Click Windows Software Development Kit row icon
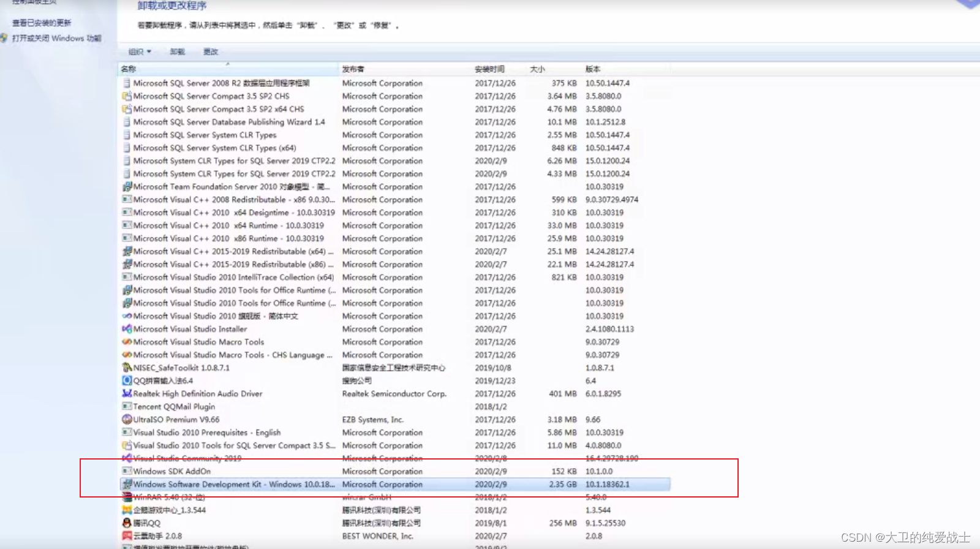This screenshot has height=549, width=980. 127,484
